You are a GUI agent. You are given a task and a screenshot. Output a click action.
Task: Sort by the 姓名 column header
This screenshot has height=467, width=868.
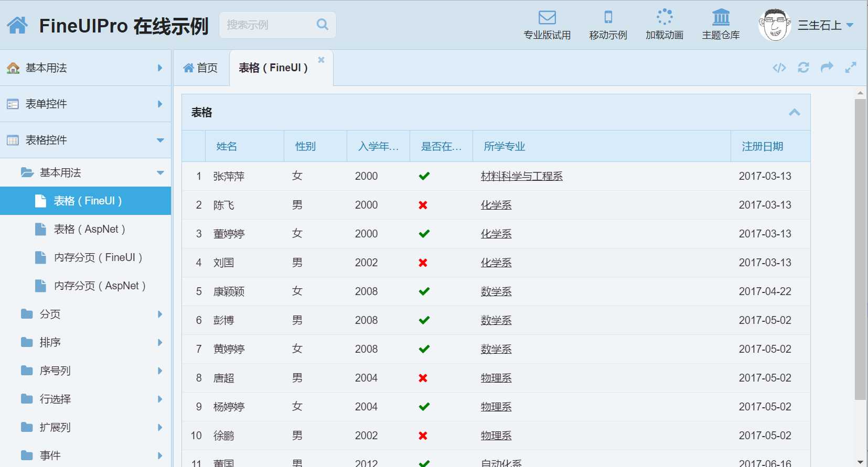[244, 146]
